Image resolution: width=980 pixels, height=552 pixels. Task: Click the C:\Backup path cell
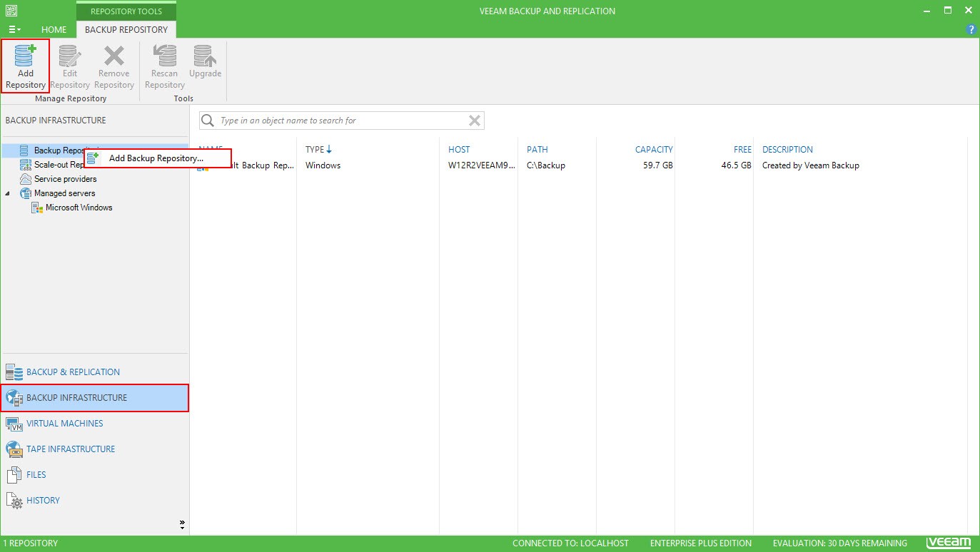(546, 165)
